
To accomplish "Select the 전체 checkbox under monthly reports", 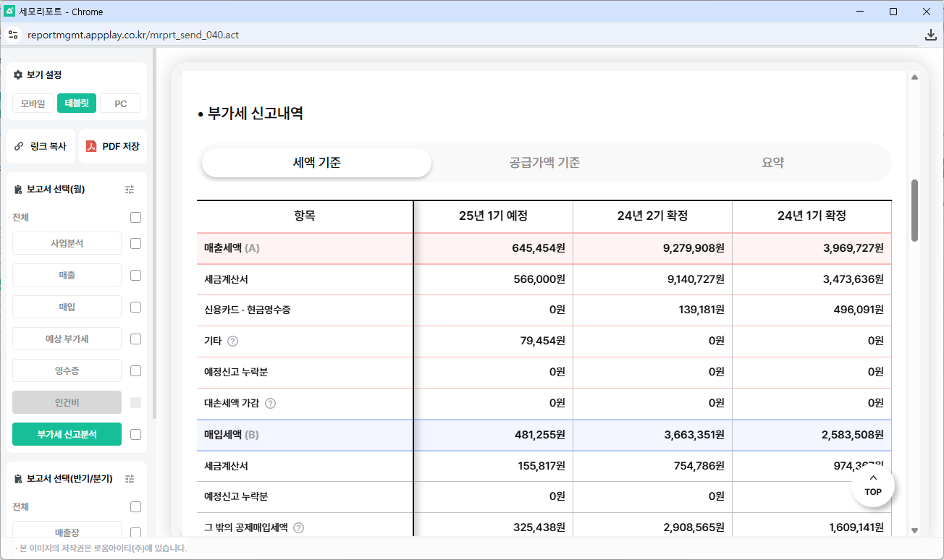I will [x=135, y=218].
